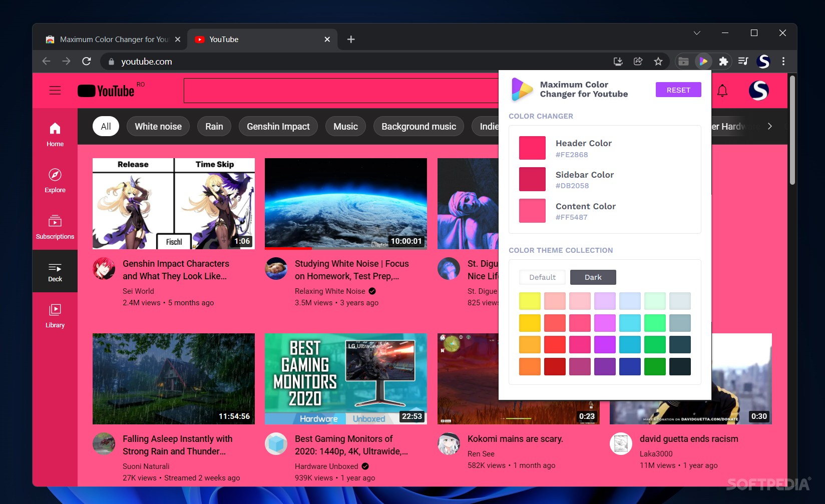Viewport: 825px width, 504px height.
Task: Open the tab search dropdown arrow
Action: [x=697, y=33]
